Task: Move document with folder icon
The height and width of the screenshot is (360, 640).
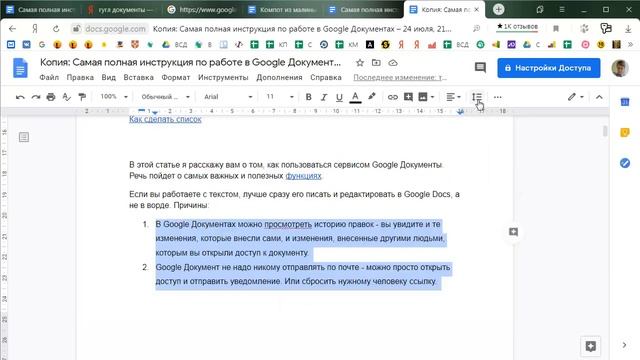Action: pyautogui.click(x=376, y=63)
